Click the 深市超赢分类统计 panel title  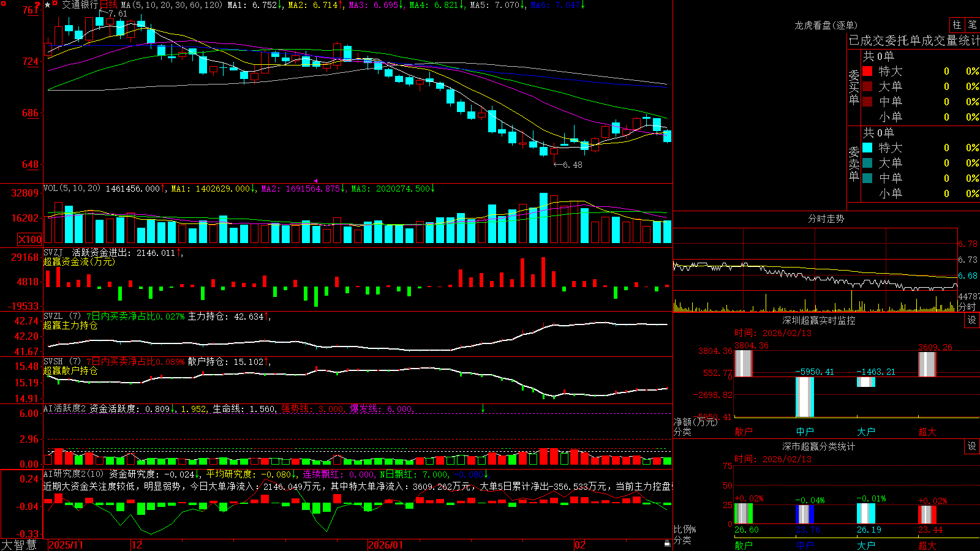tap(818, 446)
